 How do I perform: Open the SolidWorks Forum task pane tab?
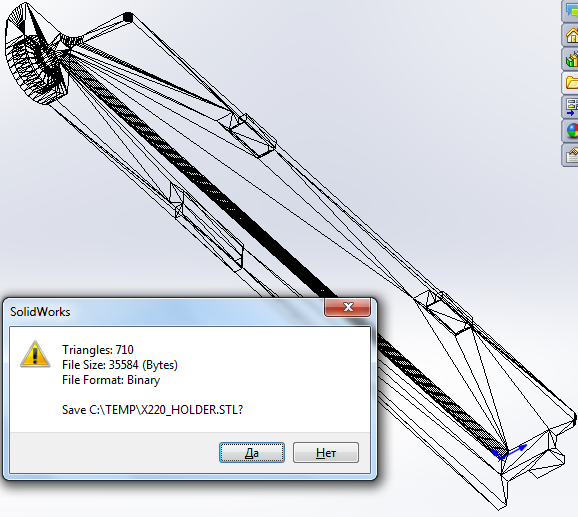pyautogui.click(x=570, y=11)
